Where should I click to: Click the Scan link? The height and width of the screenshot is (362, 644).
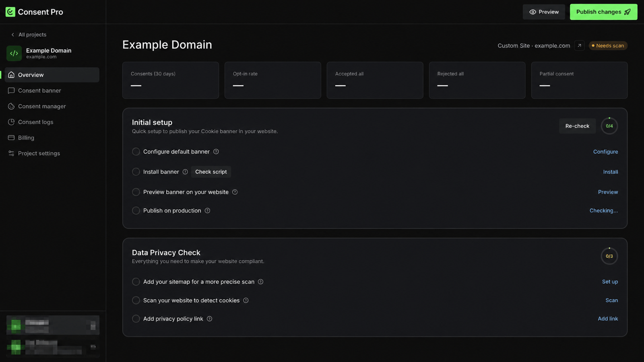[x=612, y=300]
